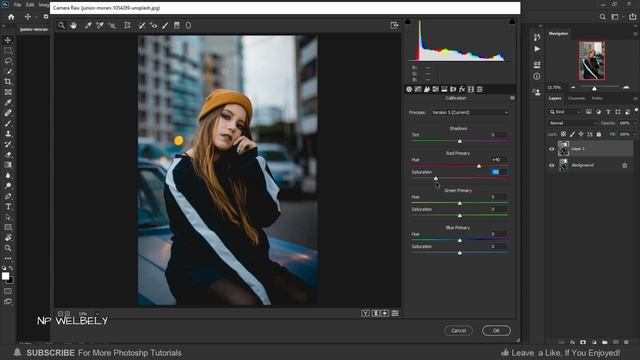Click the foreground color swatch
This screenshot has width=640, height=360.
5,276
